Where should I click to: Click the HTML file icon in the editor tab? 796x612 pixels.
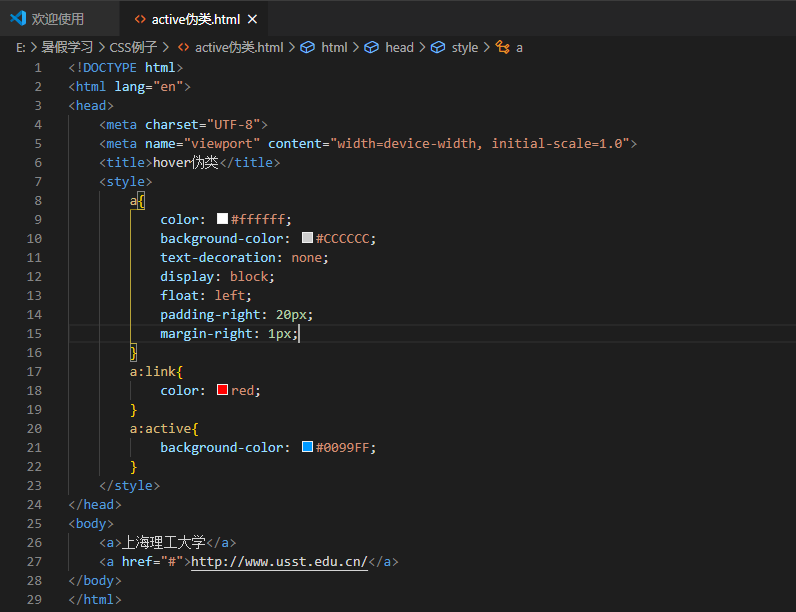coord(140,19)
